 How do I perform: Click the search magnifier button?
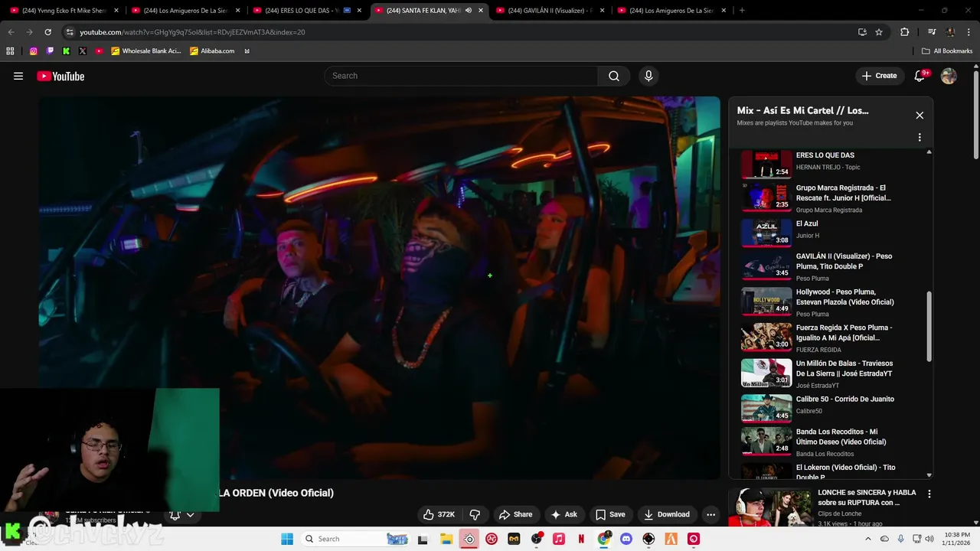point(614,76)
